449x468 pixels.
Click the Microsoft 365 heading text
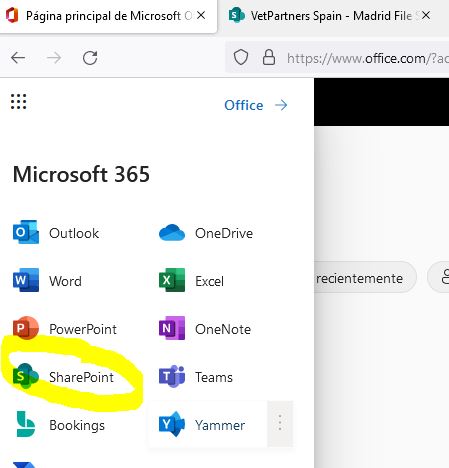click(81, 174)
